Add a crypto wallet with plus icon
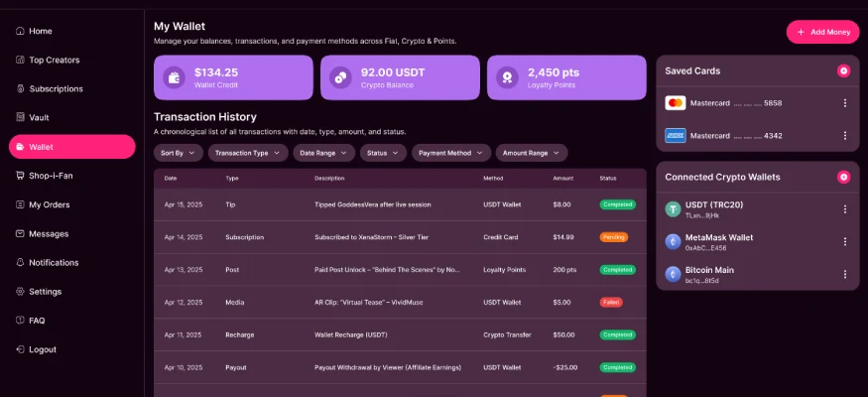868x397 pixels. click(x=843, y=178)
